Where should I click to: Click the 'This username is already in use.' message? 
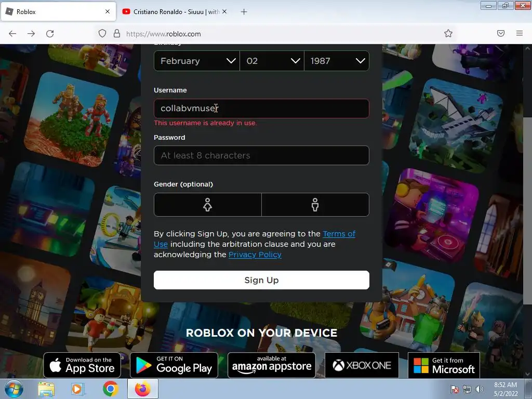point(205,123)
